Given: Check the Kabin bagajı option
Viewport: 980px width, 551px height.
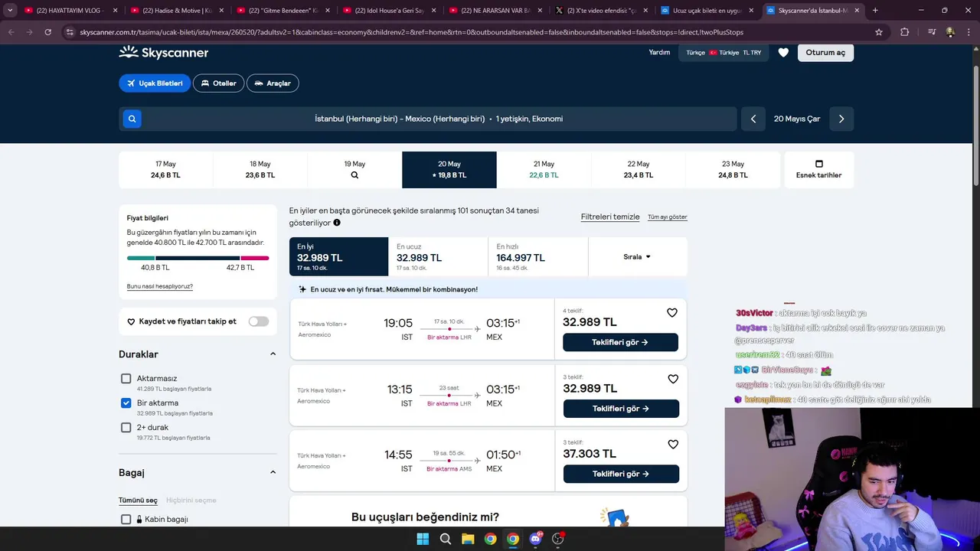Looking at the screenshot, I should [126, 519].
